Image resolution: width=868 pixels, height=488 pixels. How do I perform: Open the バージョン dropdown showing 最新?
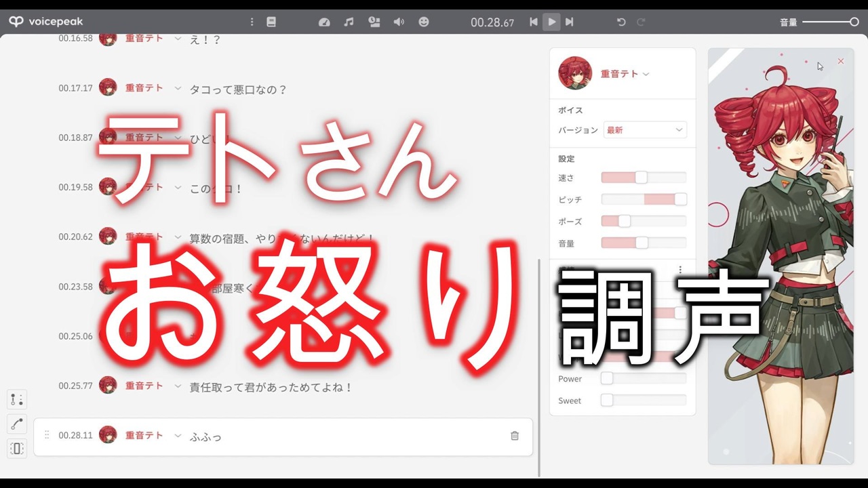(645, 130)
